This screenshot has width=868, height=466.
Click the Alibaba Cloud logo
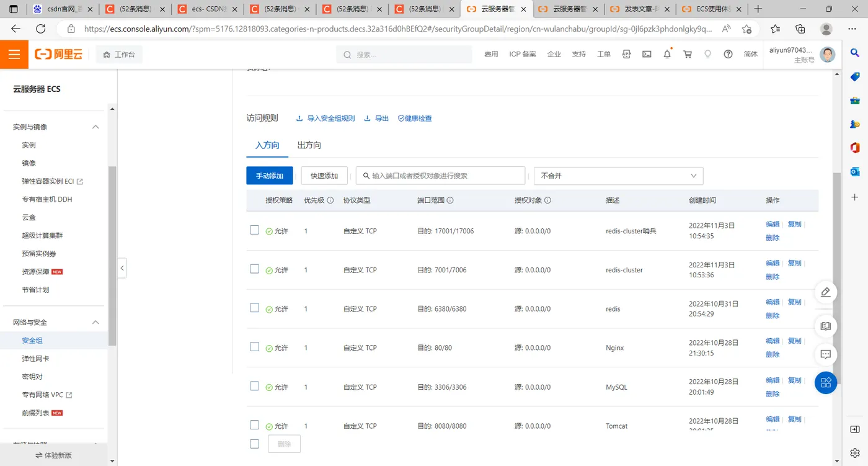pyautogui.click(x=59, y=55)
